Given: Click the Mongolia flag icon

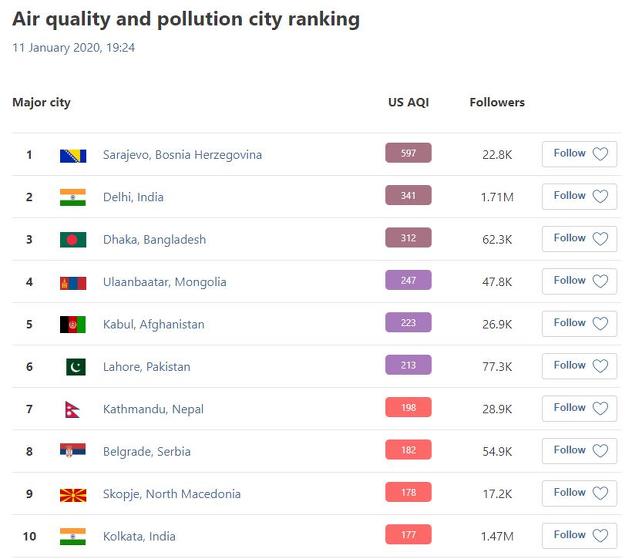Looking at the screenshot, I should tap(72, 282).
